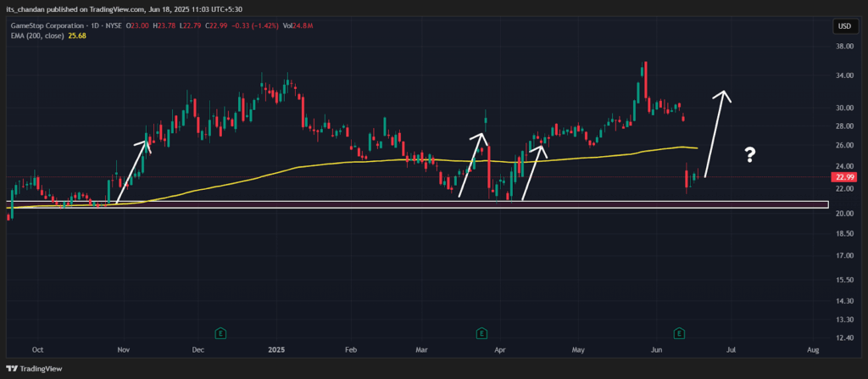Select the red 22.99 current price label
This screenshot has height=379, width=868.
coord(843,176)
